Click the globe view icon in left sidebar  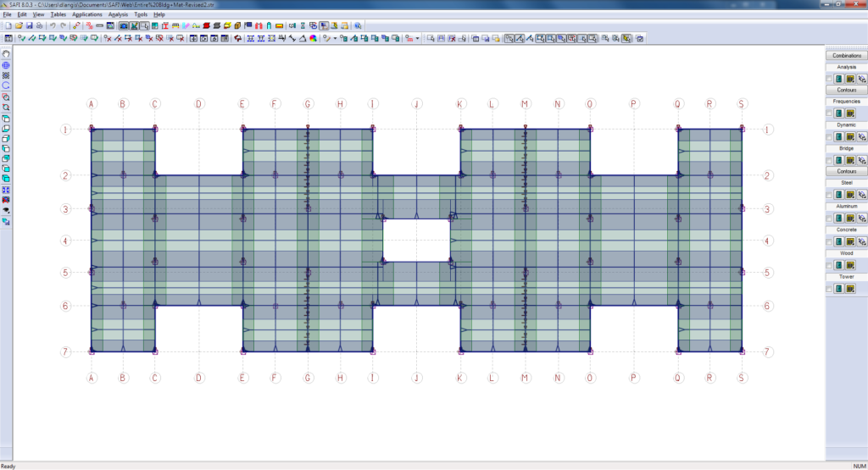[x=6, y=65]
